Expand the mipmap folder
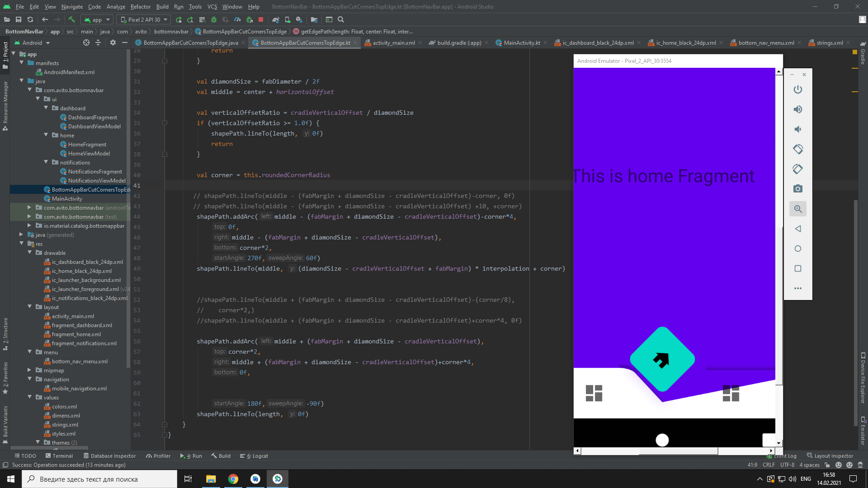Image resolution: width=868 pixels, height=488 pixels. [29, 370]
